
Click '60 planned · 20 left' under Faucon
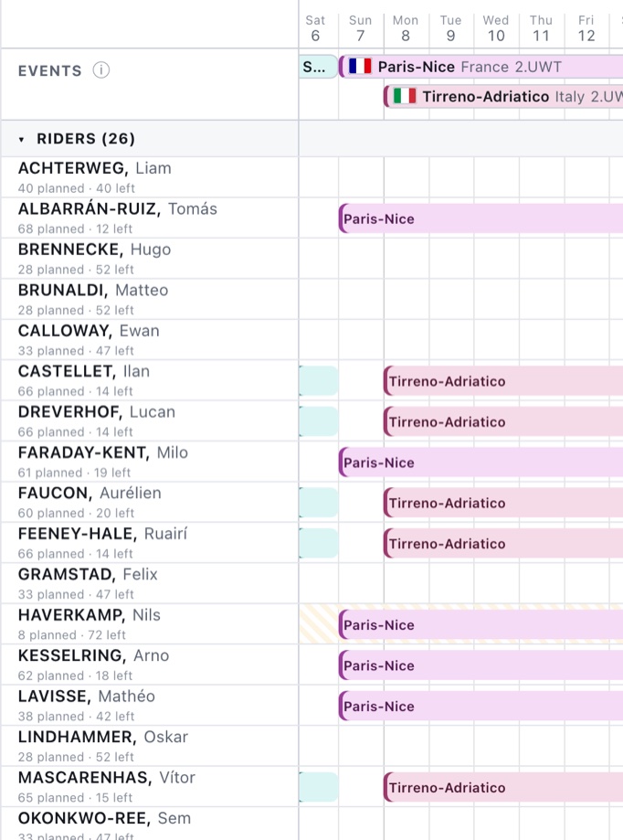coord(76,513)
